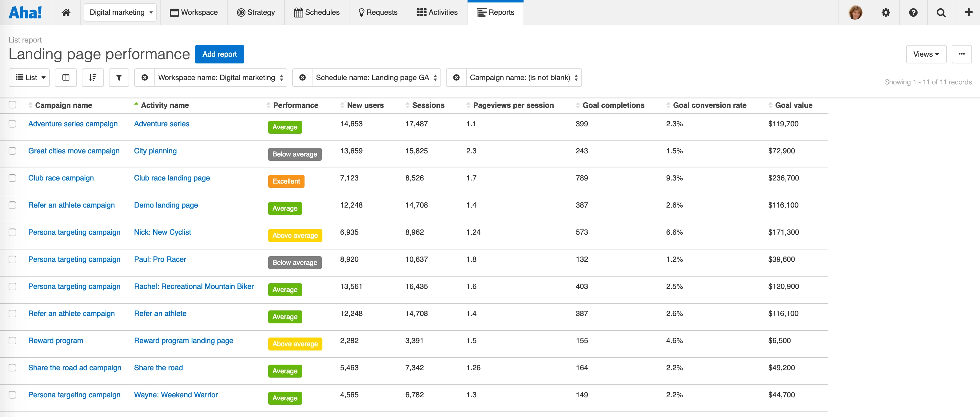Viewport: 980px width, 417px height.
Task: Click the Add report button
Action: pos(220,54)
